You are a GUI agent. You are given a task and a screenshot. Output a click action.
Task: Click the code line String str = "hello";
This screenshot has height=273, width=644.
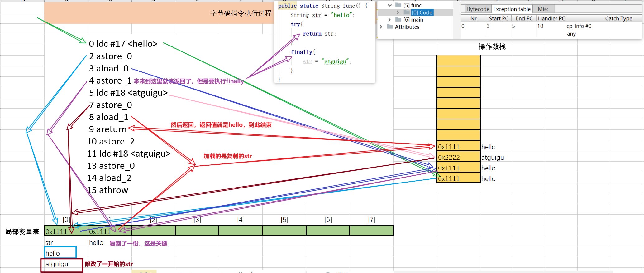(322, 15)
